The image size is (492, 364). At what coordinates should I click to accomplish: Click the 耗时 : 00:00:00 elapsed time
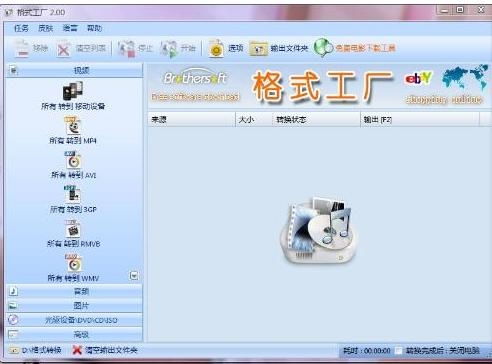367,351
